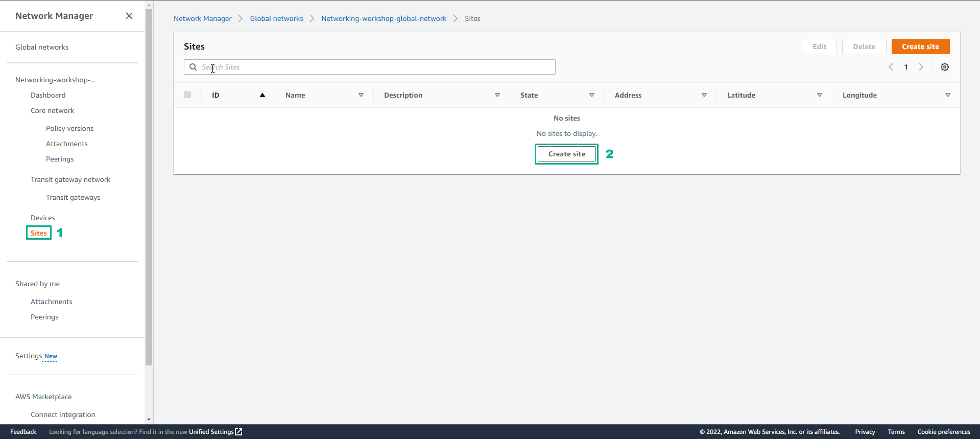Click Feedback in footer
This screenshot has height=439, width=980.
point(23,432)
